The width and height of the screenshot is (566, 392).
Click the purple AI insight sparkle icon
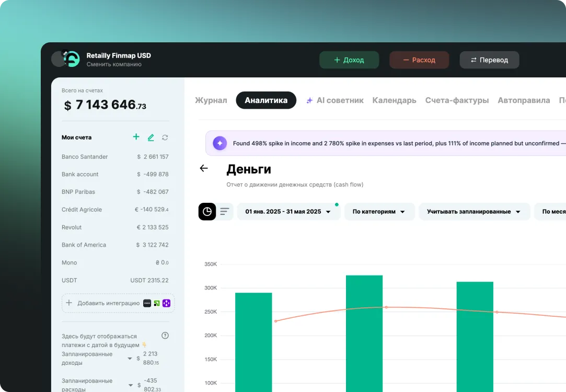(x=220, y=143)
